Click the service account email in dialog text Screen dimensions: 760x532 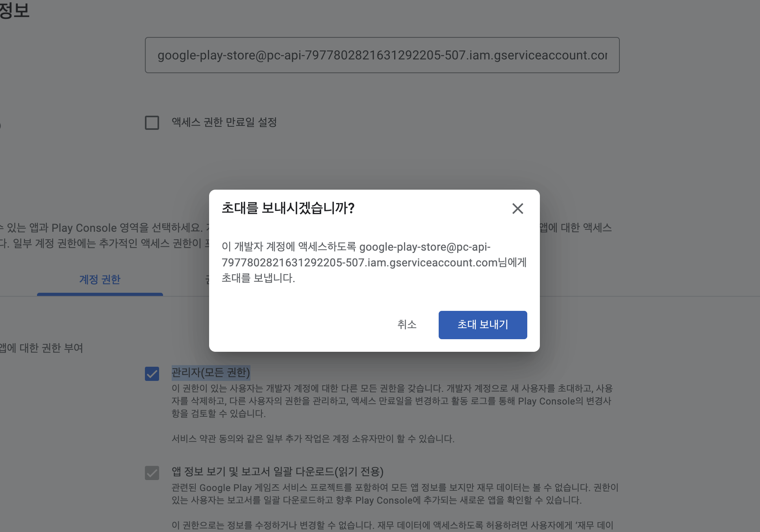360,255
